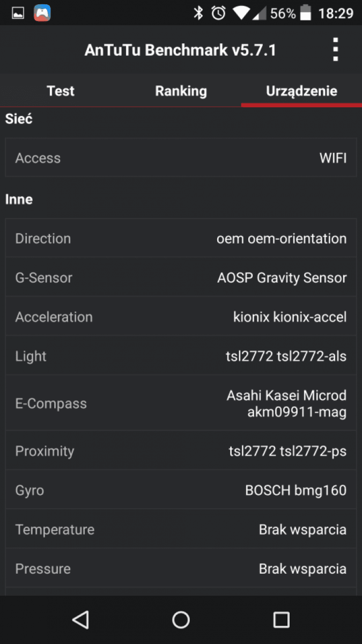Tap the Direction sensor row
The height and width of the screenshot is (644, 362).
pyautogui.click(x=181, y=238)
